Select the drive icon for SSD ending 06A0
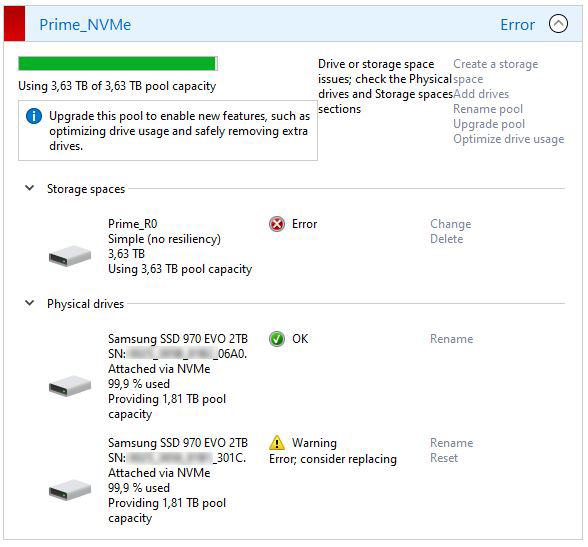Screen dimensions: 588x547 70,385
